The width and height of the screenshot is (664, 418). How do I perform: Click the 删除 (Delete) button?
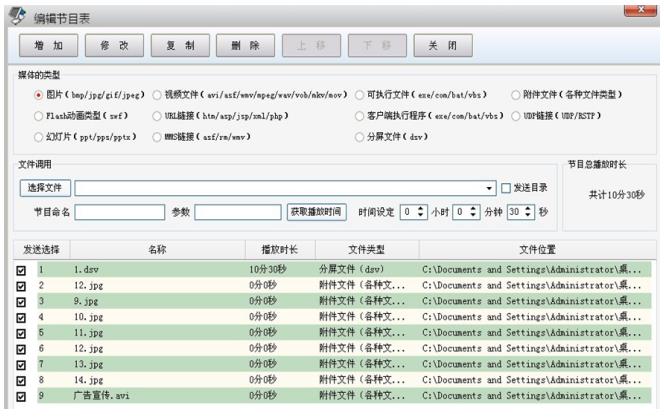click(244, 46)
